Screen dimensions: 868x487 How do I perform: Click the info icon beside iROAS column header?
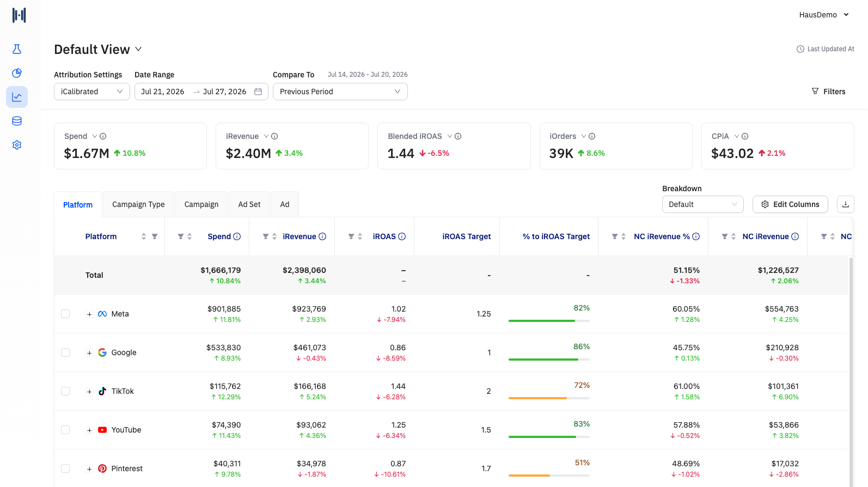402,236
